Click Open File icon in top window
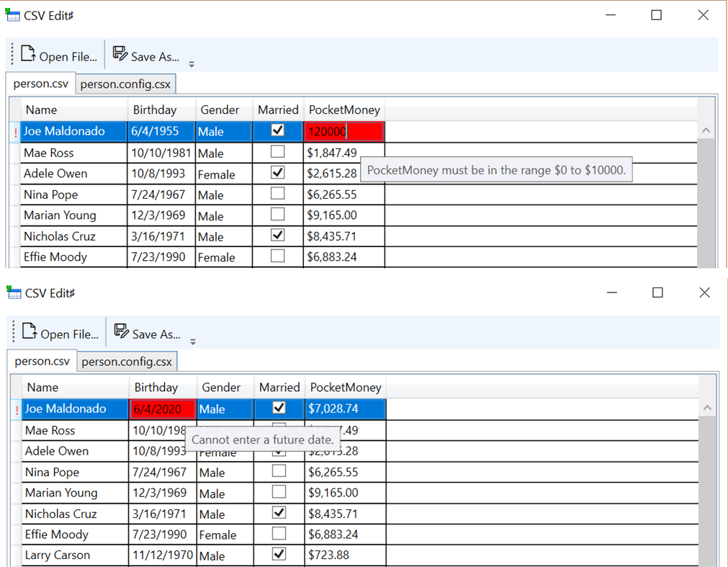Image resolution: width=728 pixels, height=567 pixels. point(28,54)
